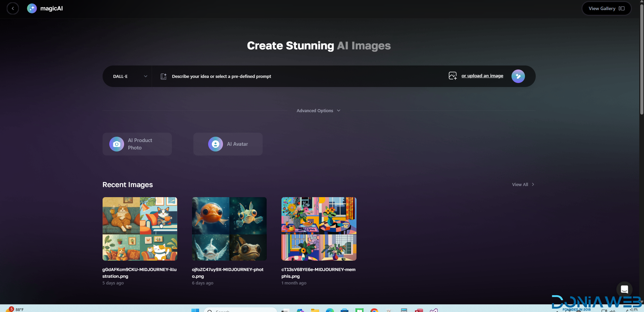Open the DALL-E model dropdown
Image resolution: width=644 pixels, height=312 pixels.
[x=130, y=77]
